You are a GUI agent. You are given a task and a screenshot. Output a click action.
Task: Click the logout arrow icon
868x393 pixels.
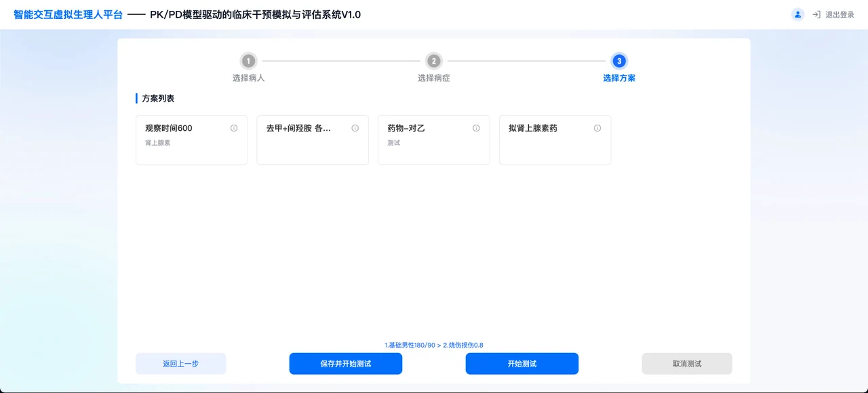click(x=816, y=14)
